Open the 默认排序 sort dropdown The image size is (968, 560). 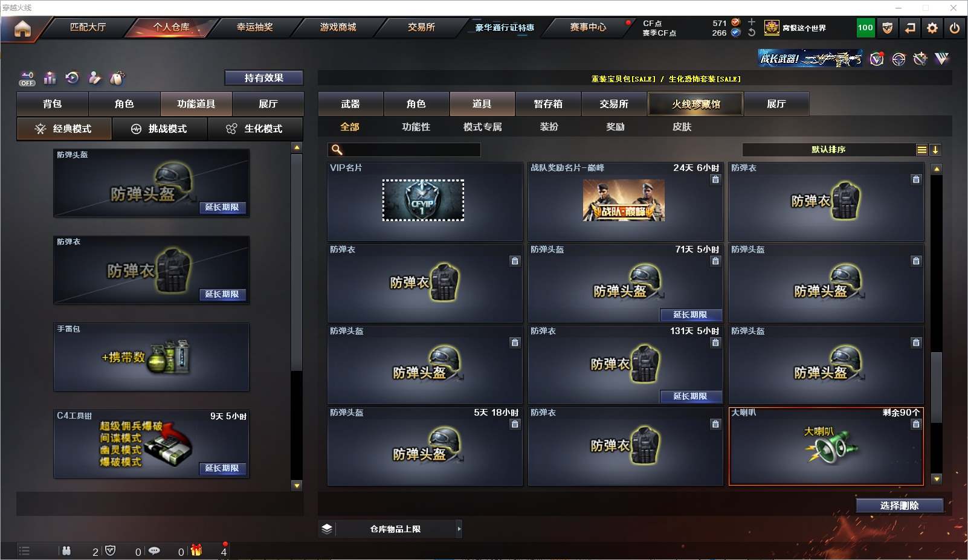(828, 150)
